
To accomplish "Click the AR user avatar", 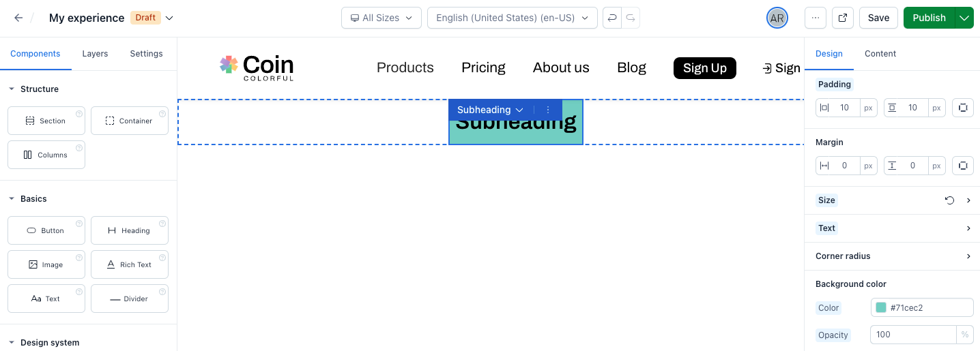I will 777,18.
